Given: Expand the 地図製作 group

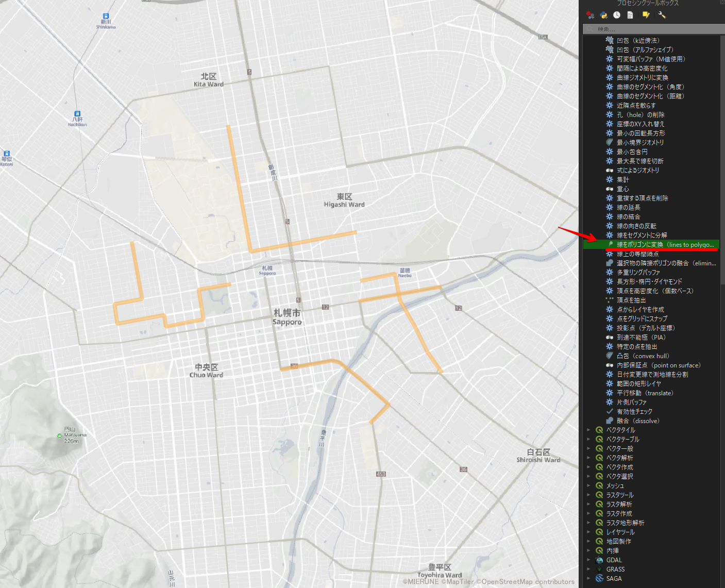Looking at the screenshot, I should point(588,541).
